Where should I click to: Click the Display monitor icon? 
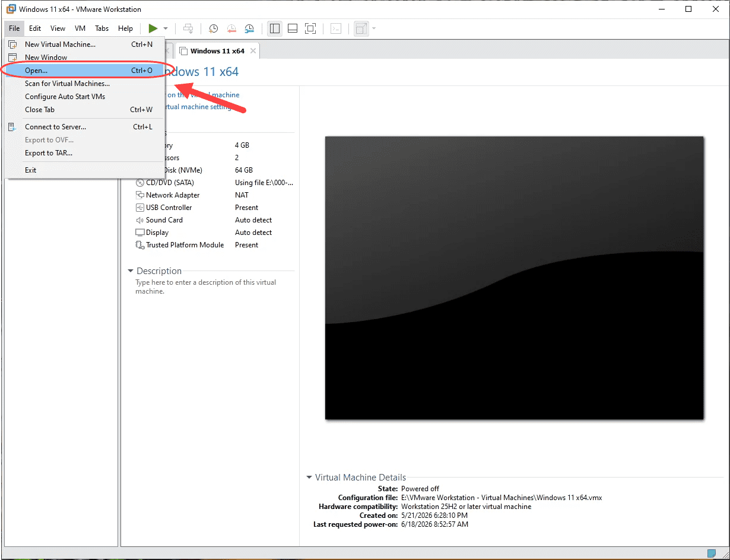pos(140,233)
